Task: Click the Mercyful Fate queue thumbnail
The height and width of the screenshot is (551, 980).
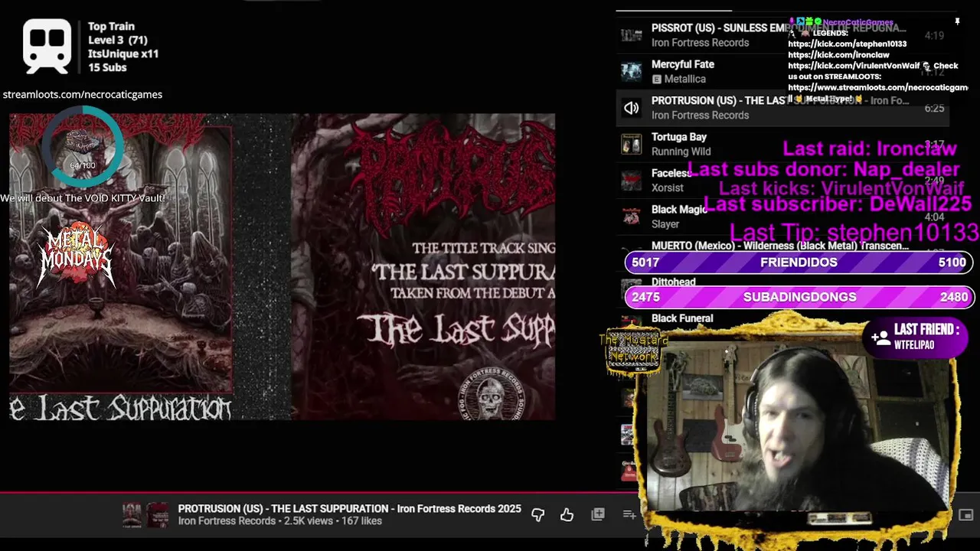Action: click(x=631, y=71)
